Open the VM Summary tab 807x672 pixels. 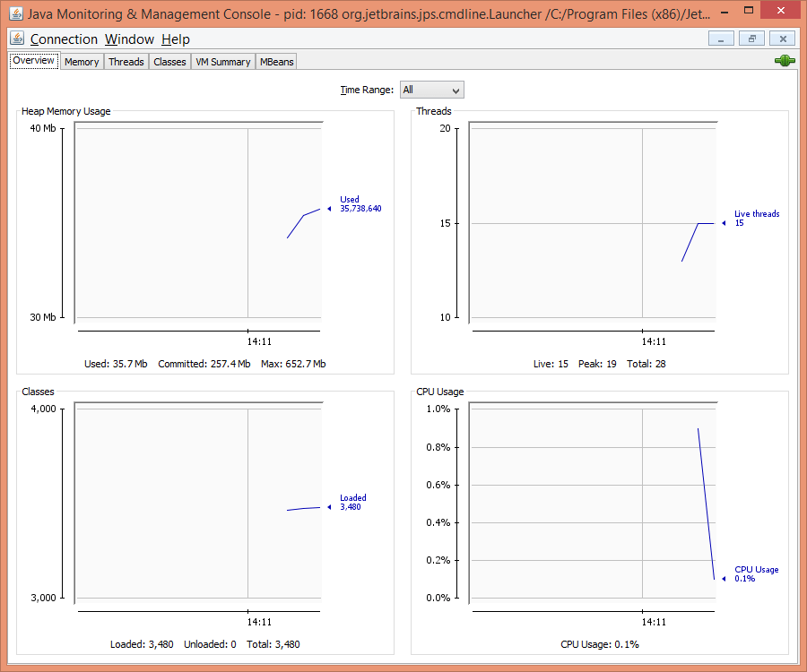click(x=223, y=62)
